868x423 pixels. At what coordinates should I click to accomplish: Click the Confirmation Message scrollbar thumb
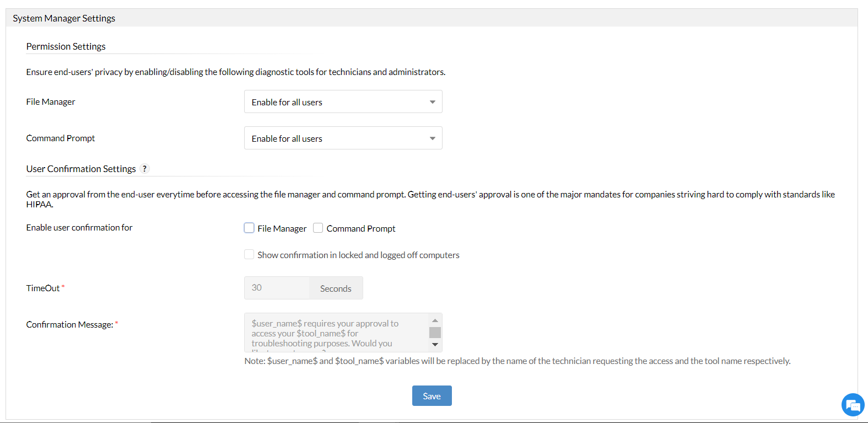click(x=435, y=333)
